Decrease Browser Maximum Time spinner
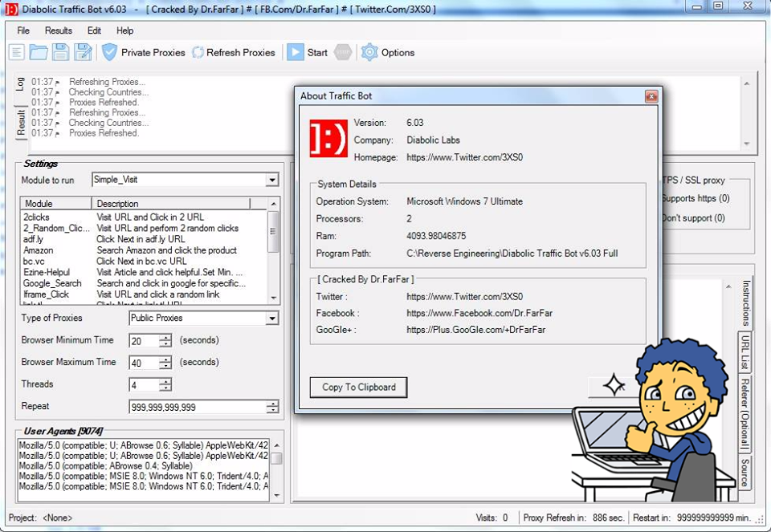 pyautogui.click(x=165, y=365)
